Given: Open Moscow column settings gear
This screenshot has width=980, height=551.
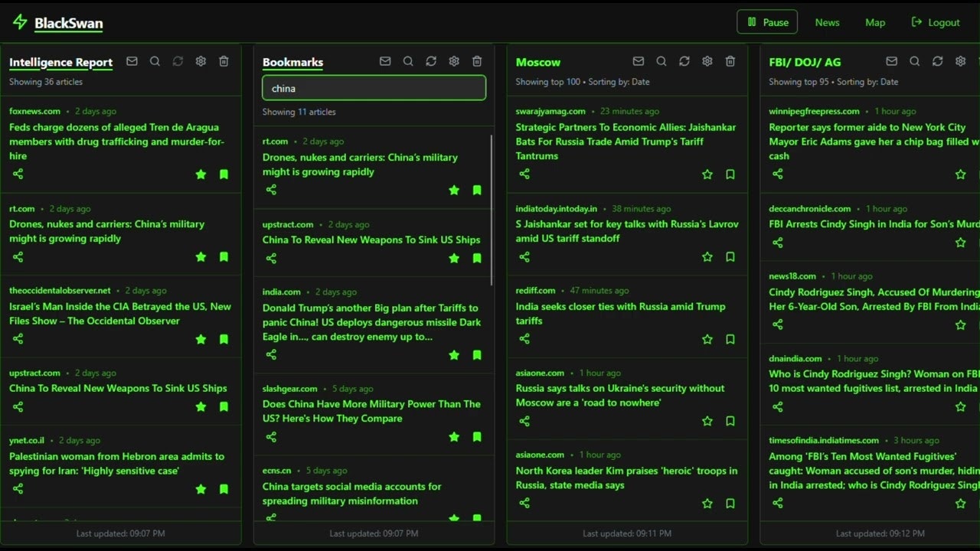Looking at the screenshot, I should pyautogui.click(x=707, y=61).
